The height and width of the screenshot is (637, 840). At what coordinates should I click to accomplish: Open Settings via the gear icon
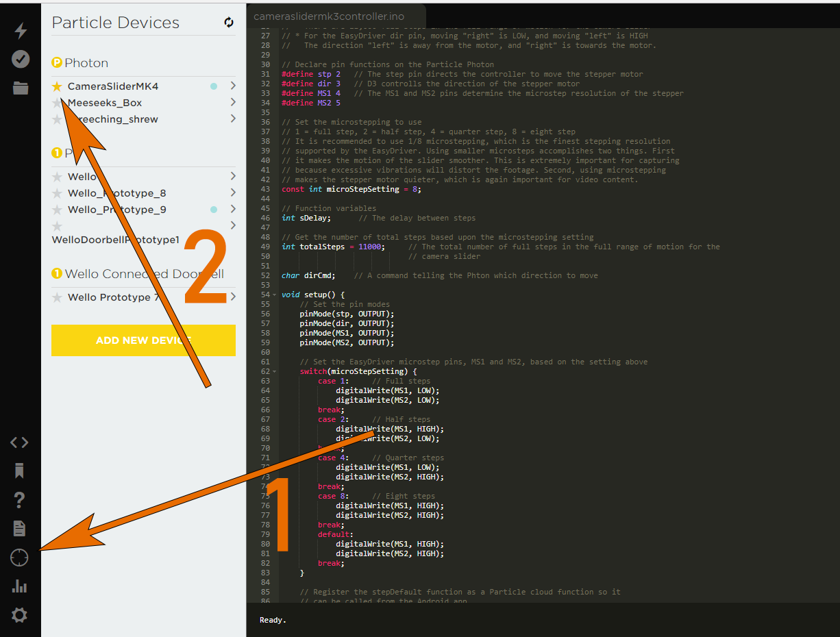(19, 615)
